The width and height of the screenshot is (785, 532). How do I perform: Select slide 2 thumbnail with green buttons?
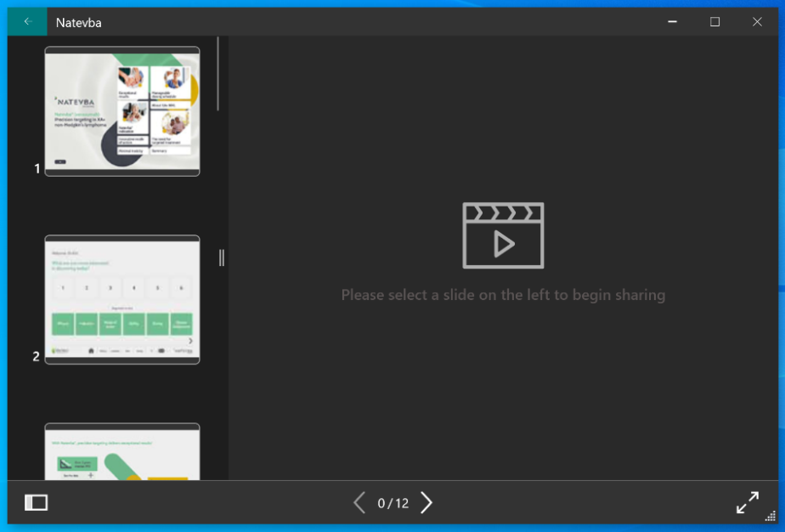coord(122,299)
